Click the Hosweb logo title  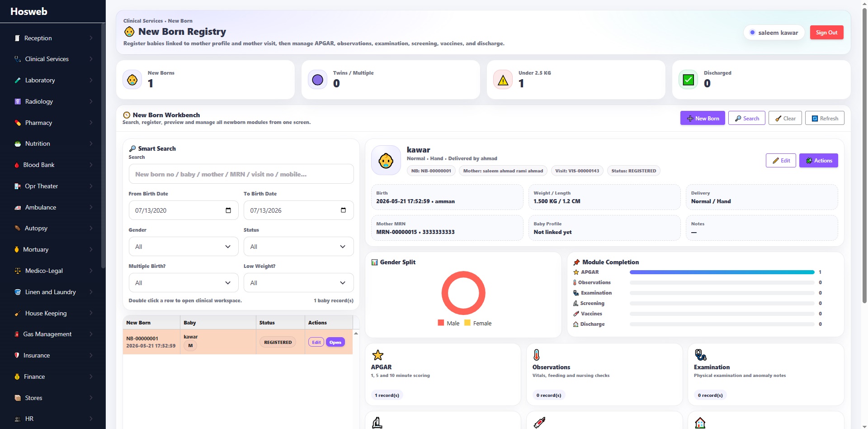[x=29, y=11]
